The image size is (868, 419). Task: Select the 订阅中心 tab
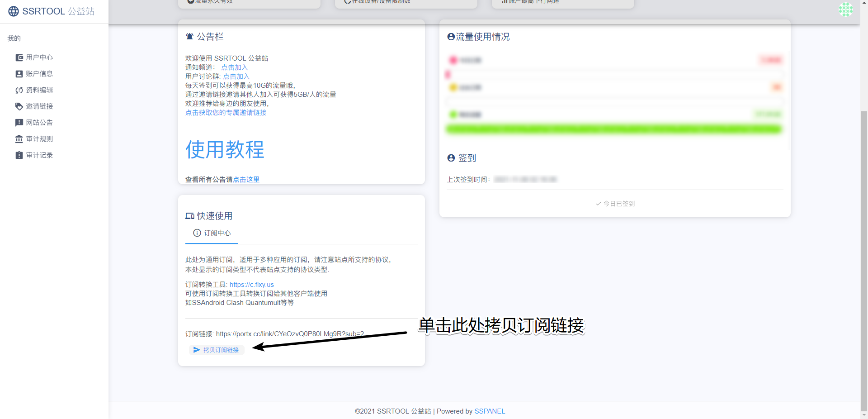(212, 233)
